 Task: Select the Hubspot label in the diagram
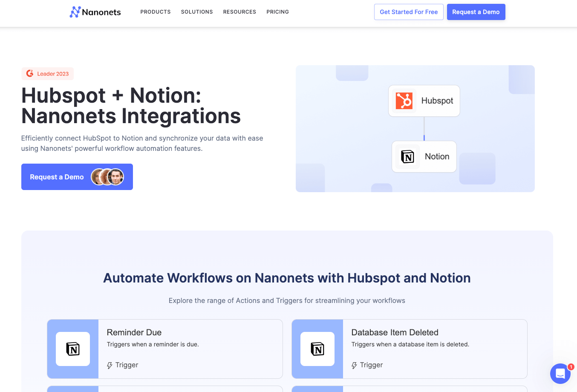(x=437, y=101)
